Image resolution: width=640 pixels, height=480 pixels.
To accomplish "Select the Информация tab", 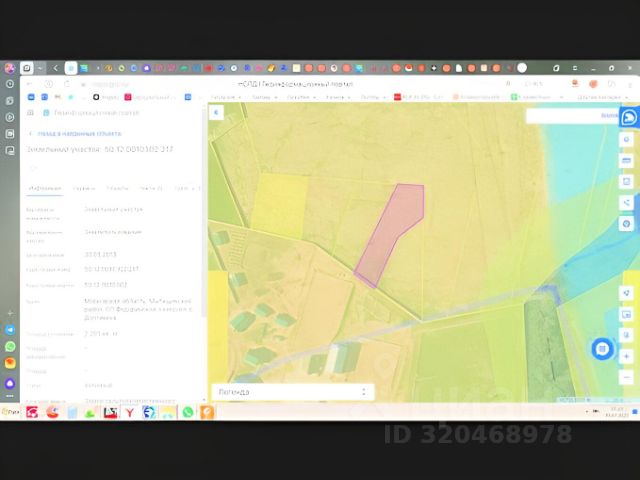I will click(44, 188).
